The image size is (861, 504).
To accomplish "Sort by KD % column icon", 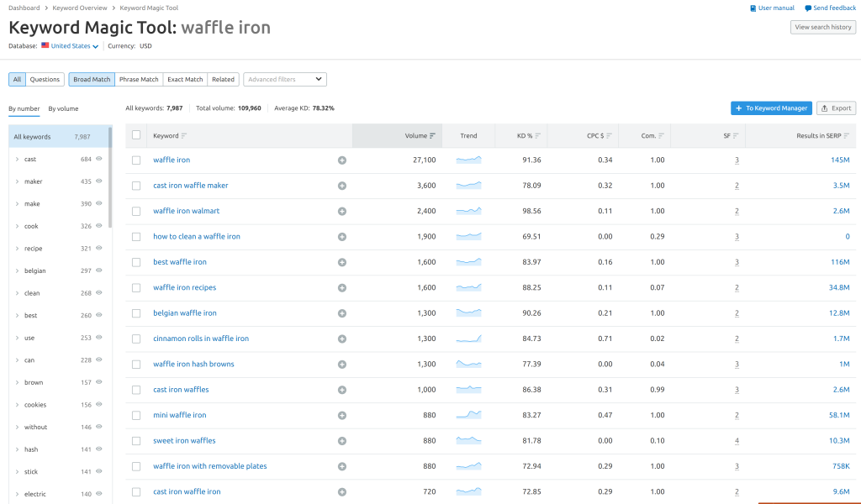I will pos(538,135).
